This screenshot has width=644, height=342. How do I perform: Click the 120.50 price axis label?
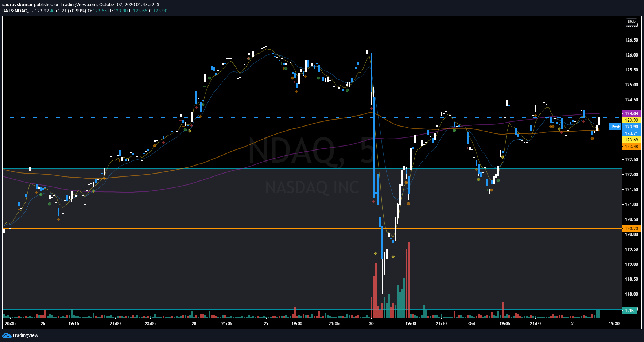632,219
